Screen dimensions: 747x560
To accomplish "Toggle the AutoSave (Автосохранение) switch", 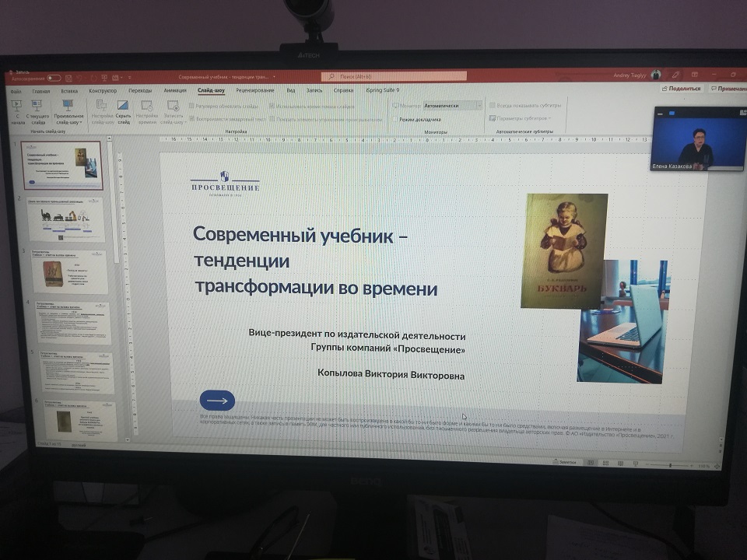I will click(53, 78).
